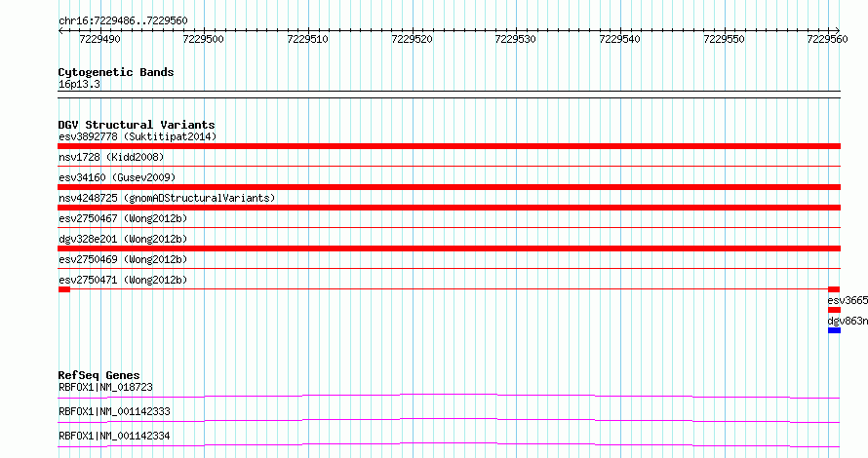Click right red end block of esv2750471 bar
Viewport: 868px width, 458px height.
pos(834,289)
